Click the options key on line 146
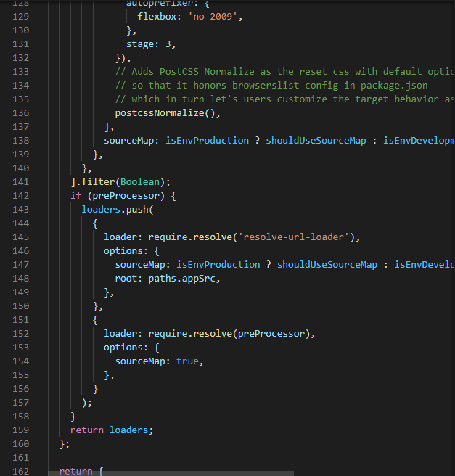 (123, 251)
